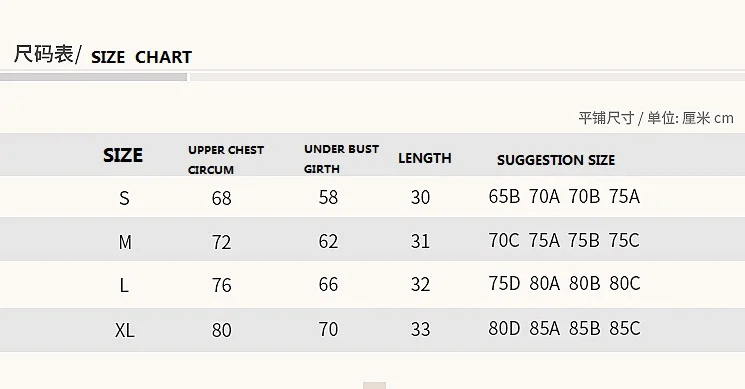Click length value 32
Image resolution: width=745 pixels, height=389 pixels.
[420, 285]
